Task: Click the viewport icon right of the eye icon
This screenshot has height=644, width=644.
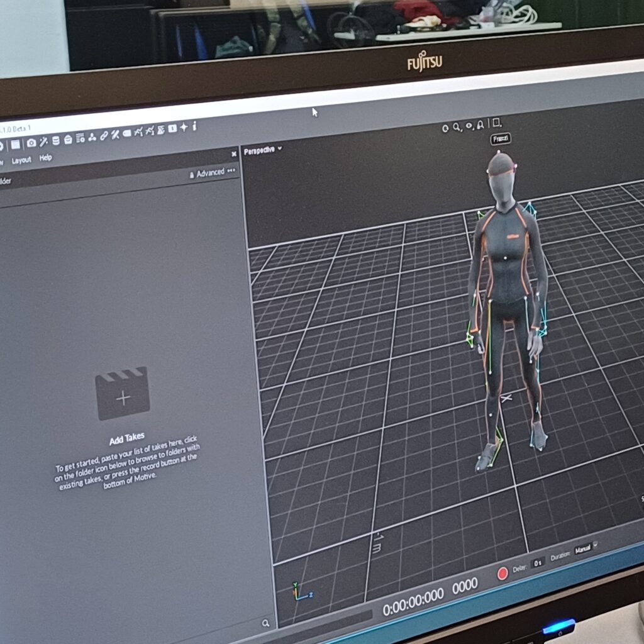Action: click(480, 125)
